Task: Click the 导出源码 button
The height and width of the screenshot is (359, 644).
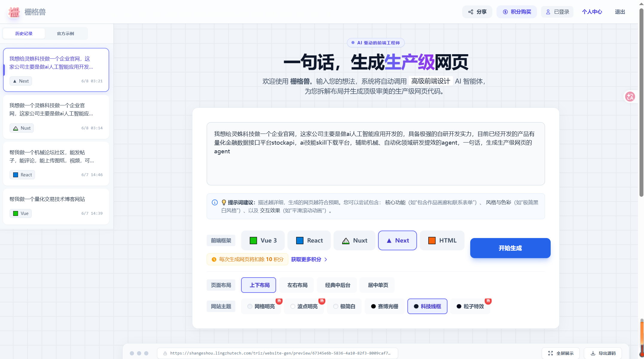Action: point(603,353)
